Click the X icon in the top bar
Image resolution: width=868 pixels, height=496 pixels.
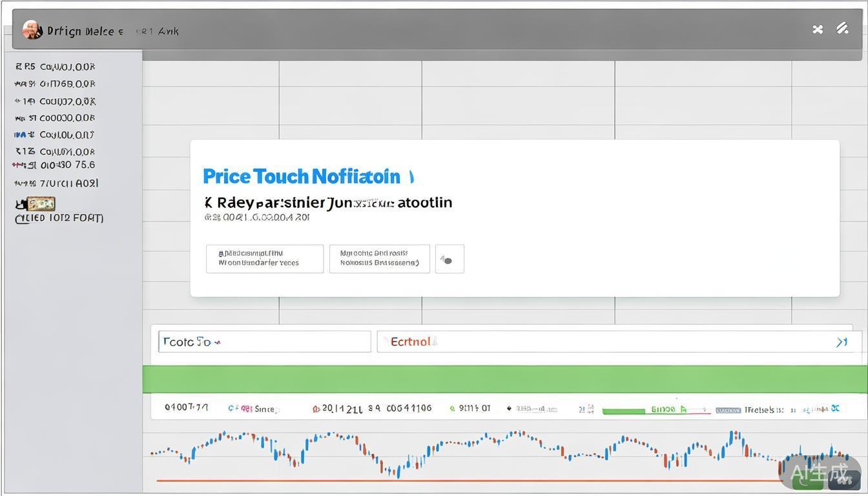pos(818,29)
